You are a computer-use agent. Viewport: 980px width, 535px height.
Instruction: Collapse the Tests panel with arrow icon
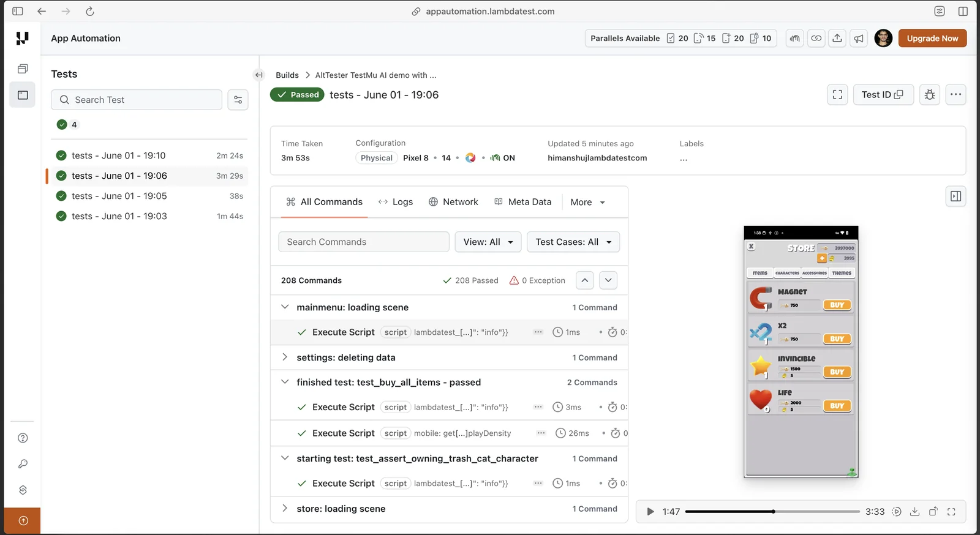pos(259,75)
